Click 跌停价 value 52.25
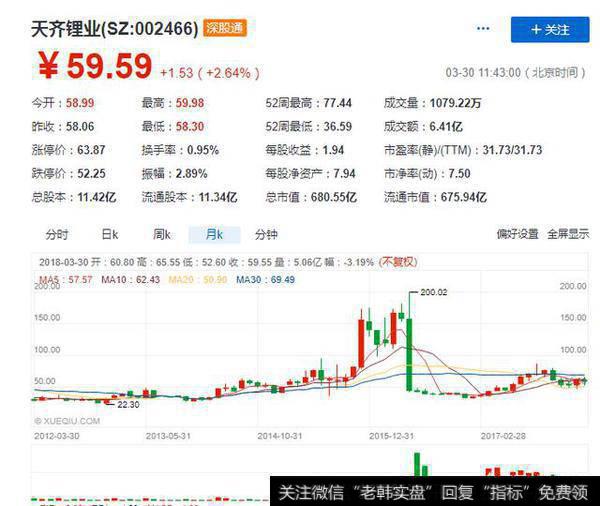 (x=91, y=174)
